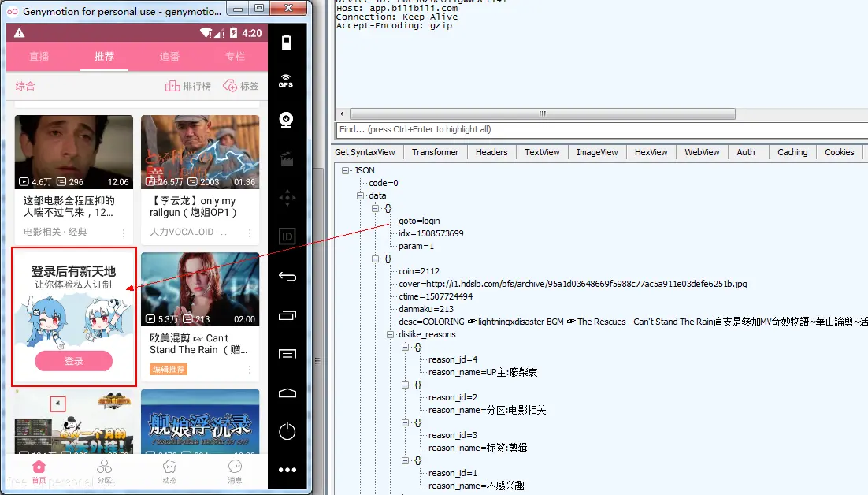
Task: Select the 推荐 recommendations tab
Action: pyautogui.click(x=104, y=56)
